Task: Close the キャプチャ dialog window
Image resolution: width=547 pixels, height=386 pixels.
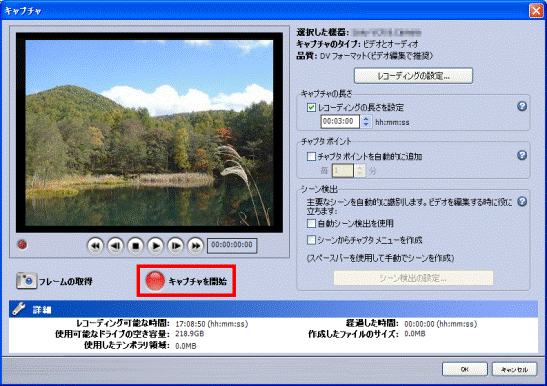Action: coord(536,11)
